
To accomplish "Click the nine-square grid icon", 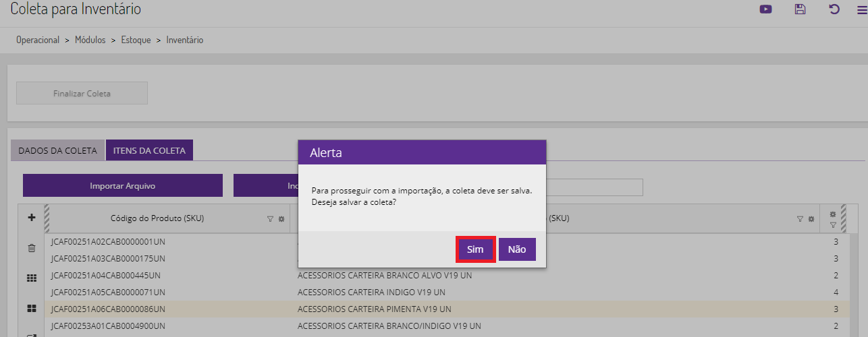I will pos(31,278).
